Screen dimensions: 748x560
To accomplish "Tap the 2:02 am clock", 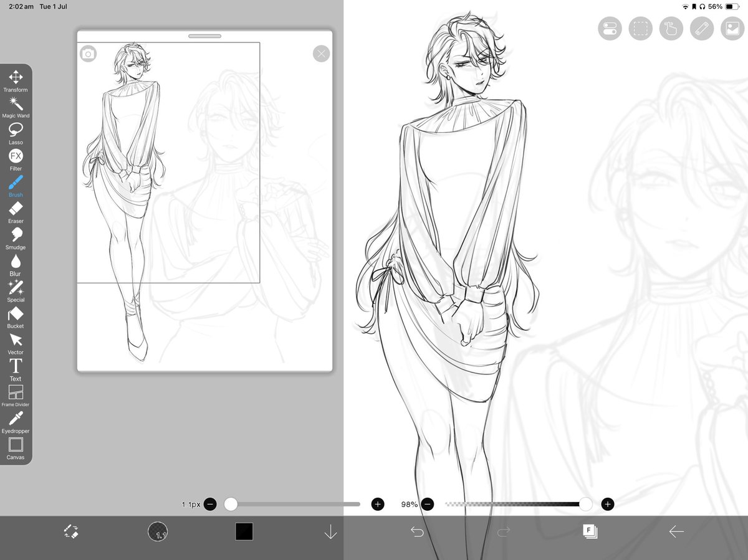I will (21, 6).
